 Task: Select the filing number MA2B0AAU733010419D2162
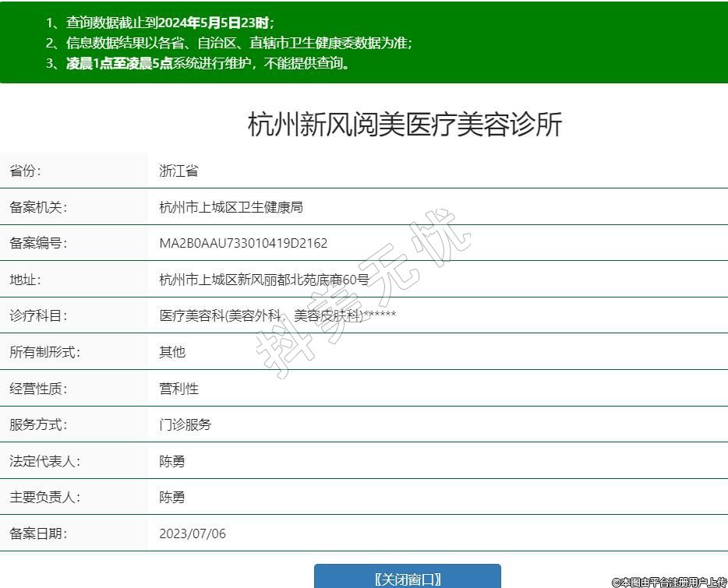(x=243, y=243)
